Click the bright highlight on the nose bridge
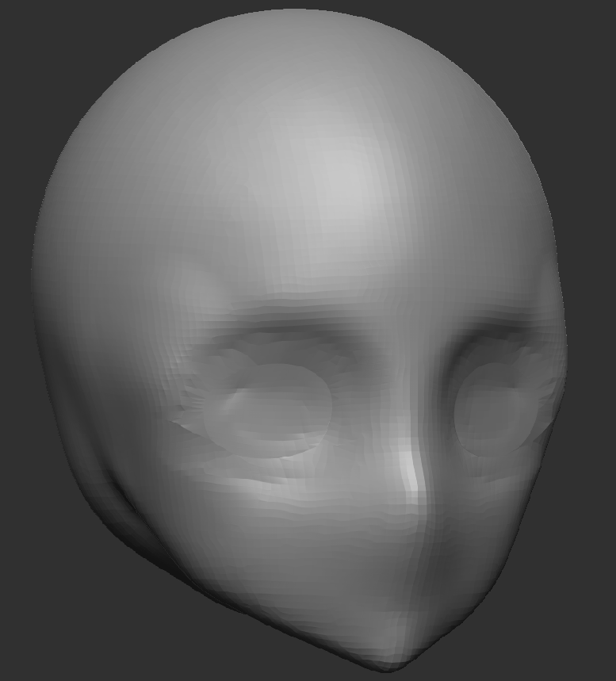 coord(410,473)
